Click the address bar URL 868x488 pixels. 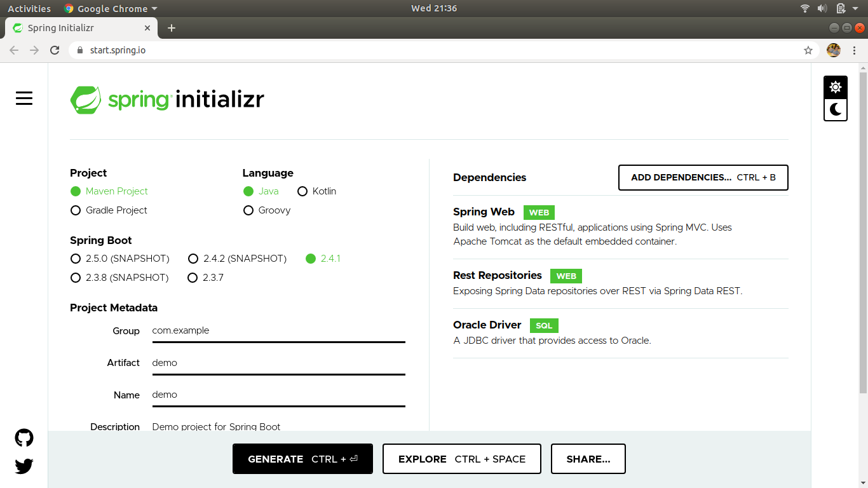point(118,50)
